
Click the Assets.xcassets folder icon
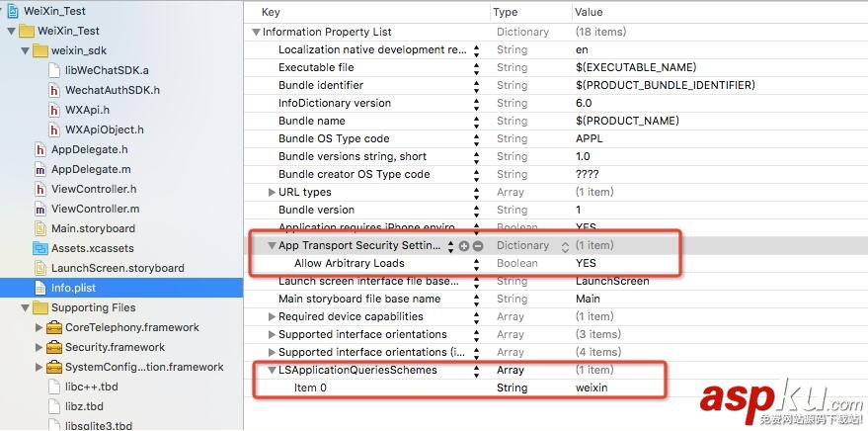[40, 248]
